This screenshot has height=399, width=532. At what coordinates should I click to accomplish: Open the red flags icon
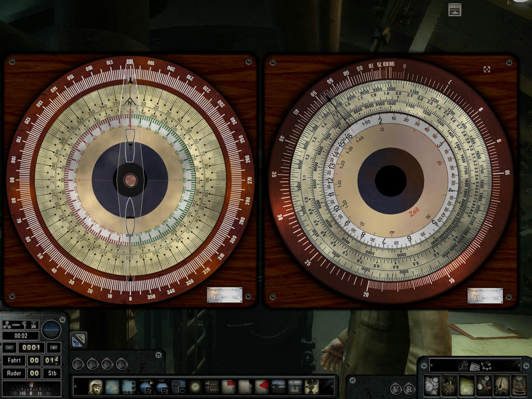pyautogui.click(x=229, y=387)
